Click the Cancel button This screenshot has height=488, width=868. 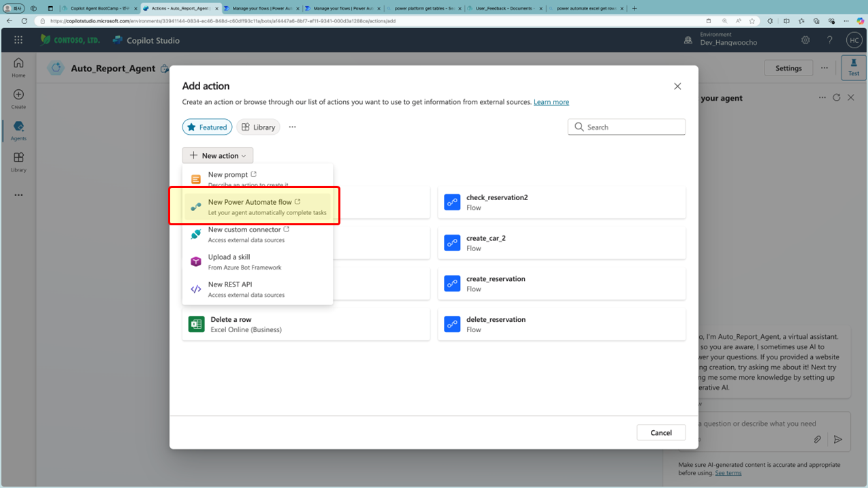click(661, 432)
